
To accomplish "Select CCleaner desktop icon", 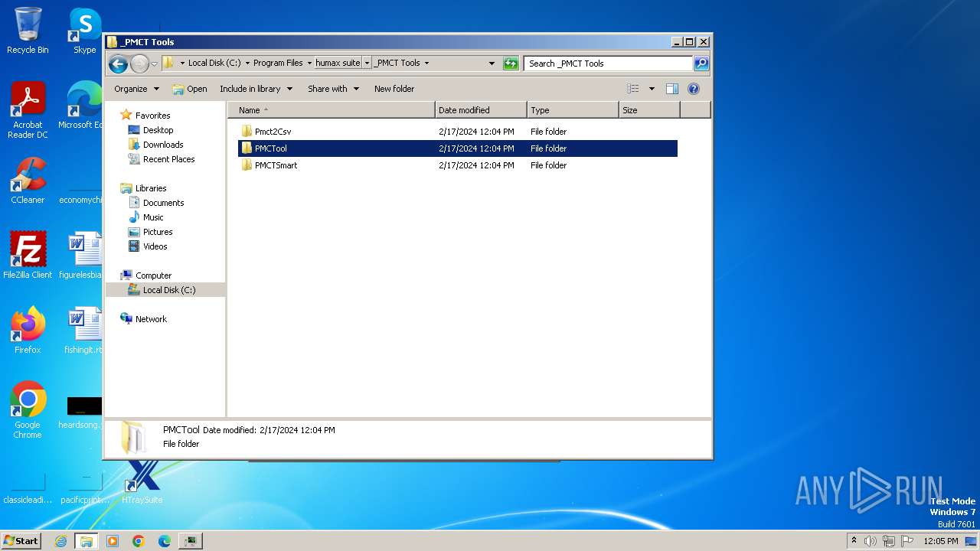I will (x=28, y=181).
